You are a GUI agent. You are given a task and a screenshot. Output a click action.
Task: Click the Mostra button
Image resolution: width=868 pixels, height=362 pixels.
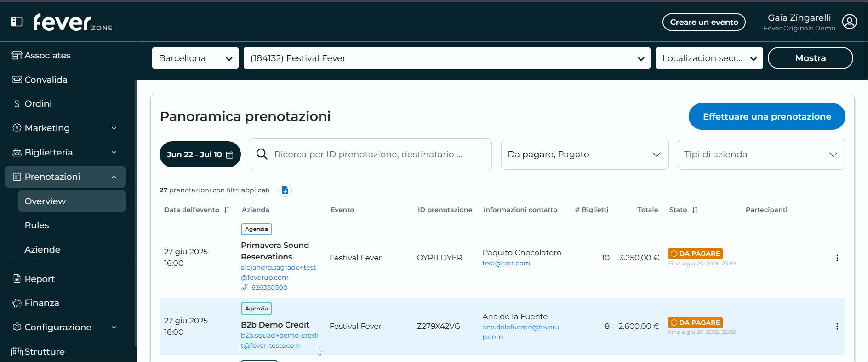pyautogui.click(x=811, y=58)
